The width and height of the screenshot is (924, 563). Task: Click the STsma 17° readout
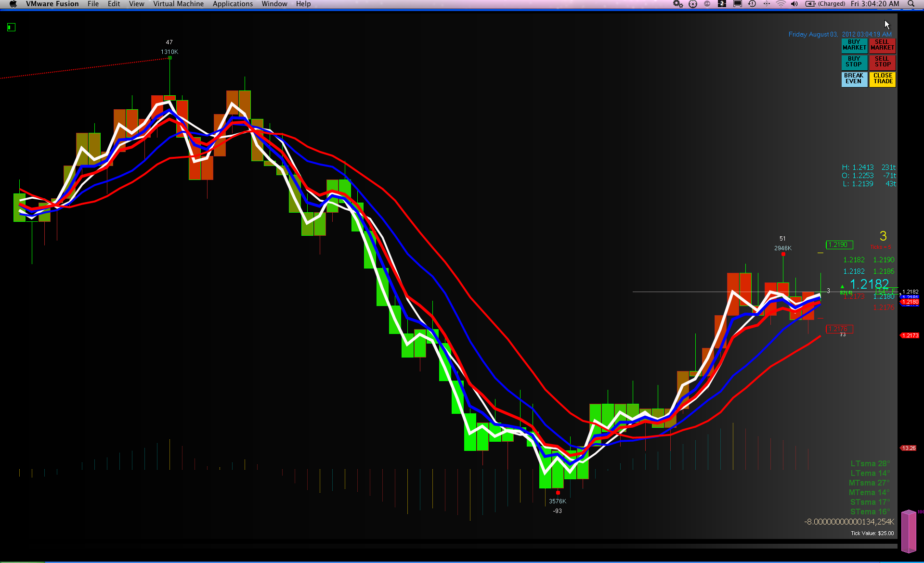click(x=870, y=502)
